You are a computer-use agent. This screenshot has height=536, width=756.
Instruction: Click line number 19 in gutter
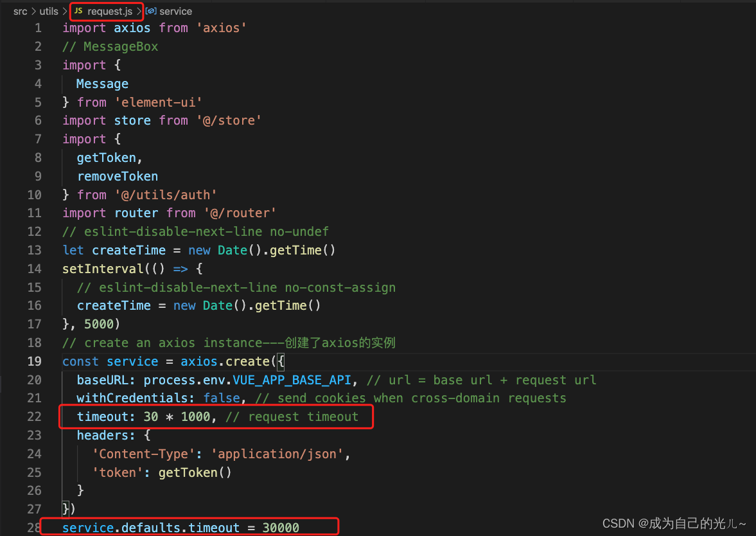tap(34, 361)
